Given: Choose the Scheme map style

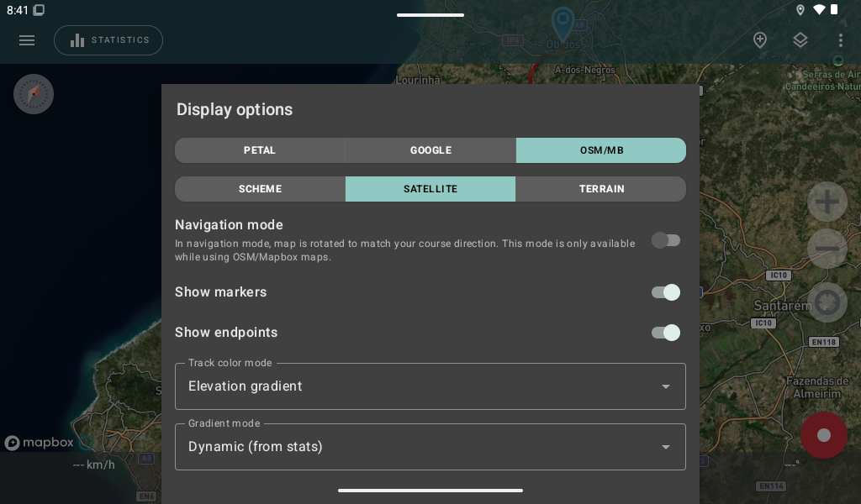Looking at the screenshot, I should click(x=260, y=189).
